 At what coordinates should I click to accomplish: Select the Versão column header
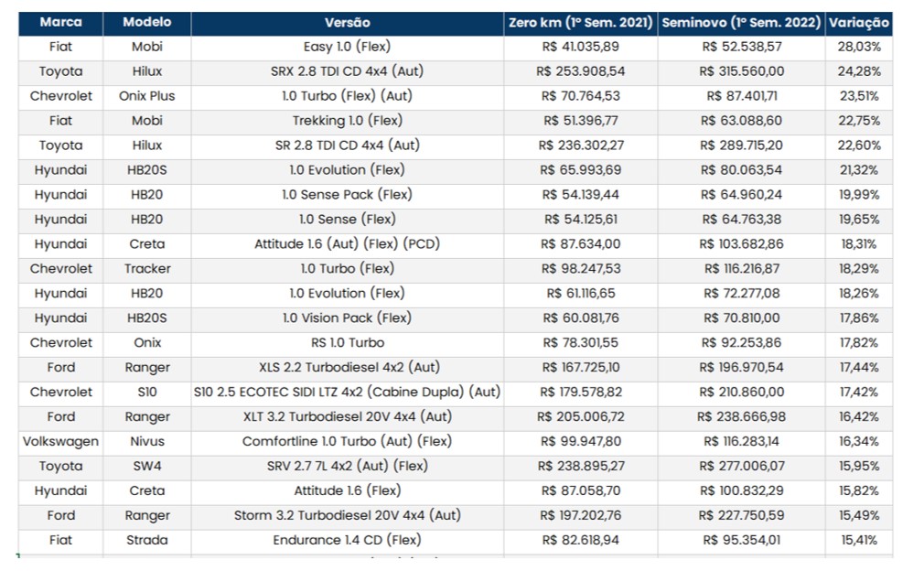coord(347,22)
